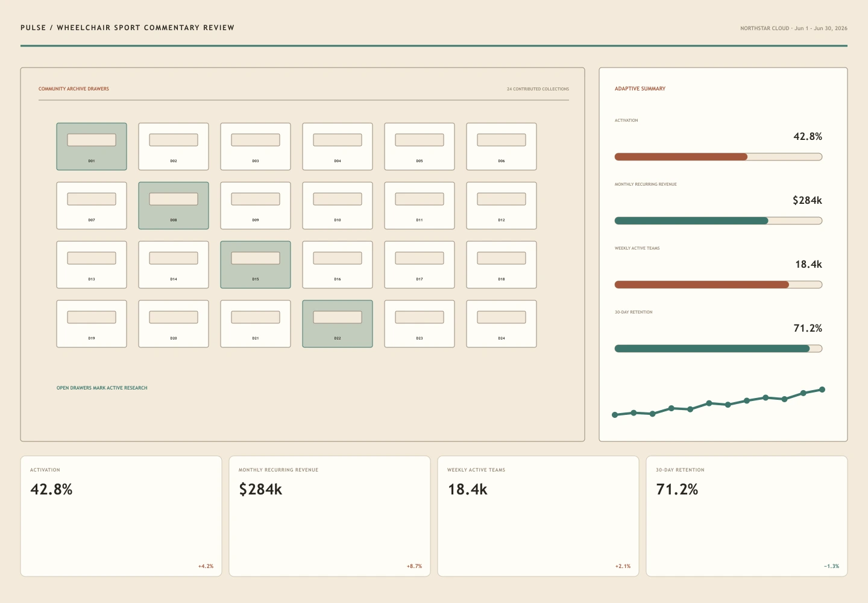Click the 30-Day Retention progress bar

719,349
